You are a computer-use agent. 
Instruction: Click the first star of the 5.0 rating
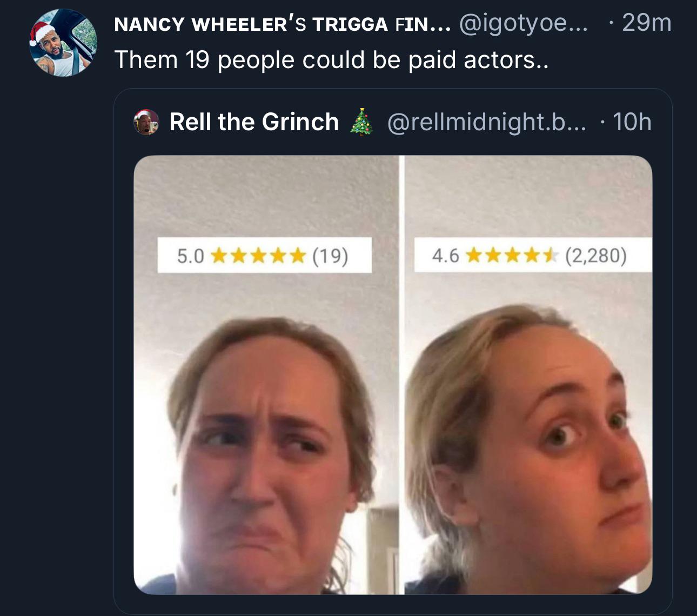pyautogui.click(x=218, y=256)
